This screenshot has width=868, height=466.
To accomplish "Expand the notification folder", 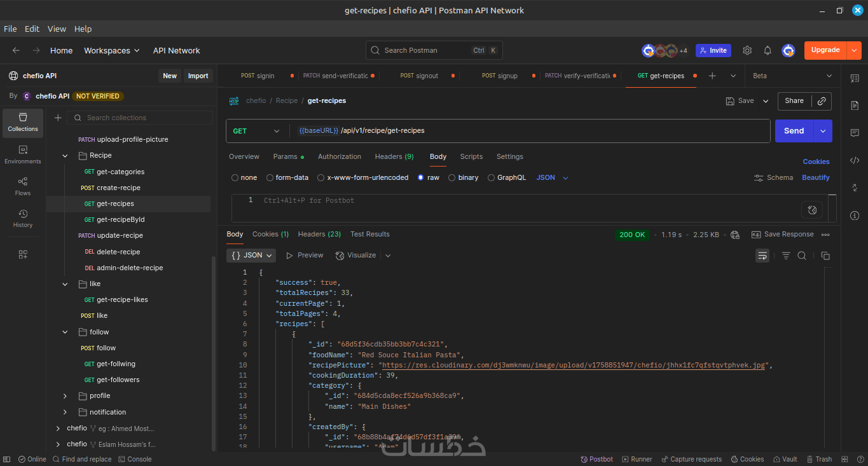I will coord(65,413).
